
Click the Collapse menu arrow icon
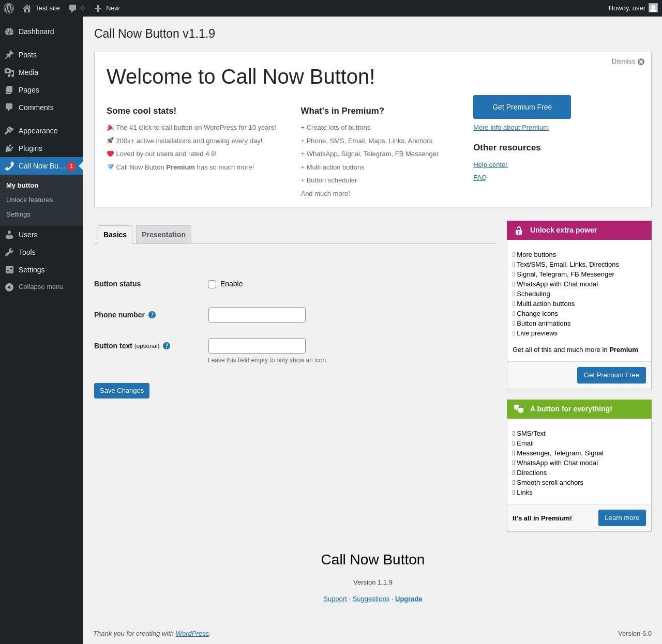click(9, 287)
